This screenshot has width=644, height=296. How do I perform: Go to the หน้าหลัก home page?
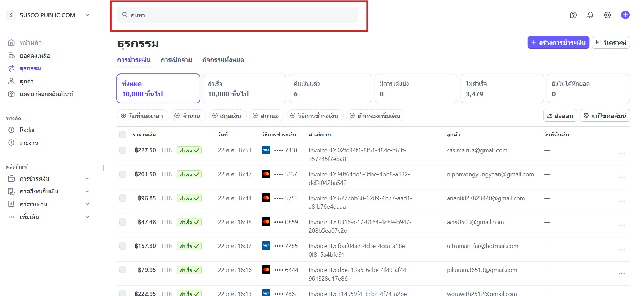(x=30, y=43)
